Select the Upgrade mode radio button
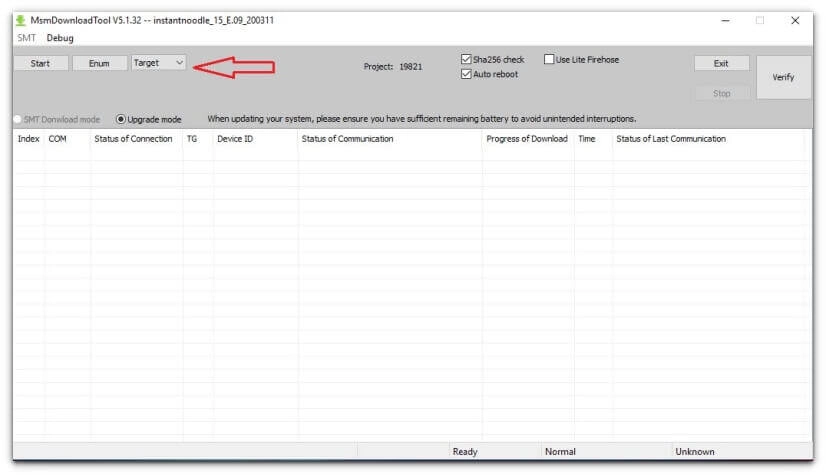Image resolution: width=826 pixels, height=475 pixels. coord(121,119)
